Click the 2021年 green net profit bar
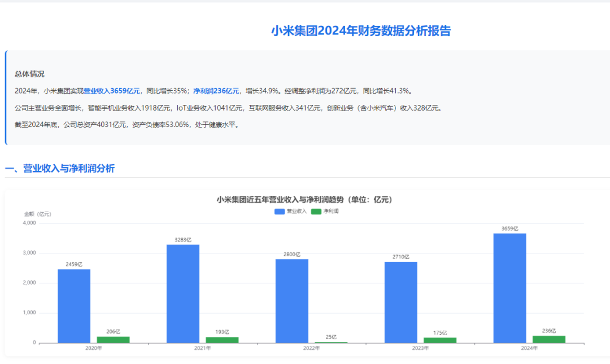610x364 pixels. point(222,340)
